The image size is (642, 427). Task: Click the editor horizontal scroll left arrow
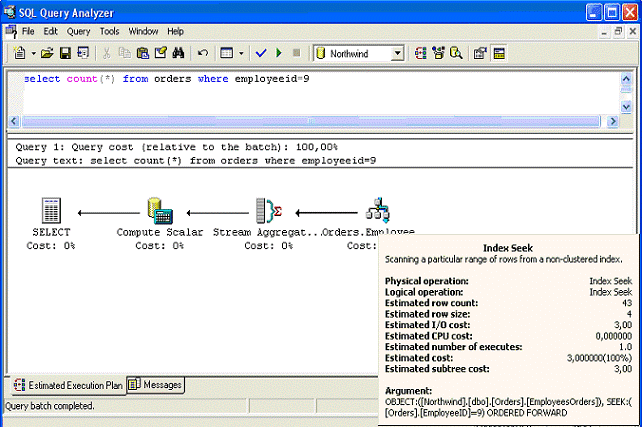coord(14,121)
